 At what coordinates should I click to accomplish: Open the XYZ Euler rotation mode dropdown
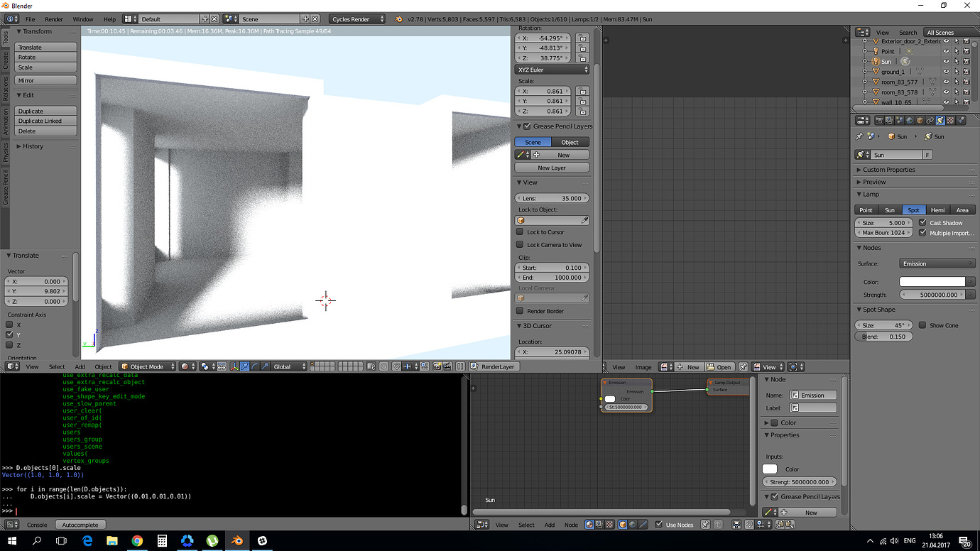pos(552,70)
